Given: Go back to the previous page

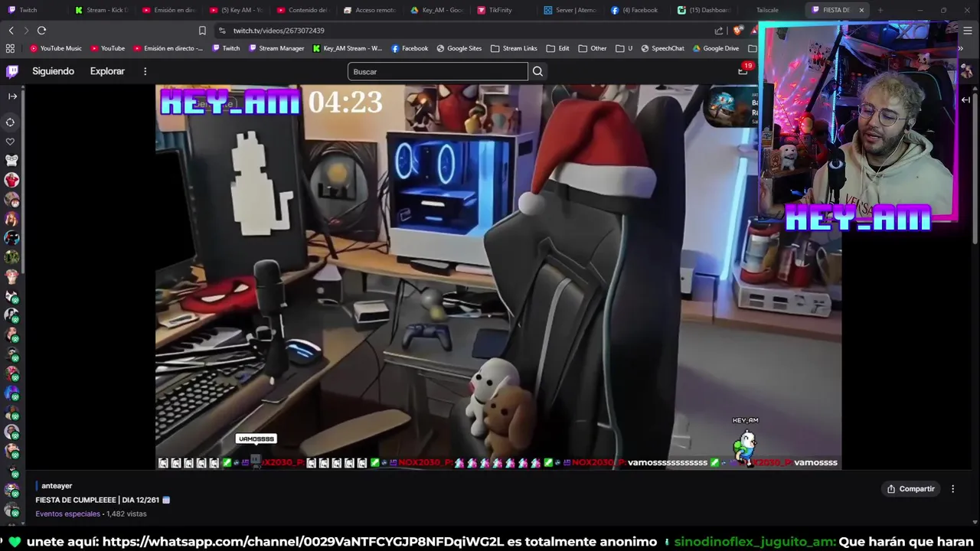Looking at the screenshot, I should [11, 31].
